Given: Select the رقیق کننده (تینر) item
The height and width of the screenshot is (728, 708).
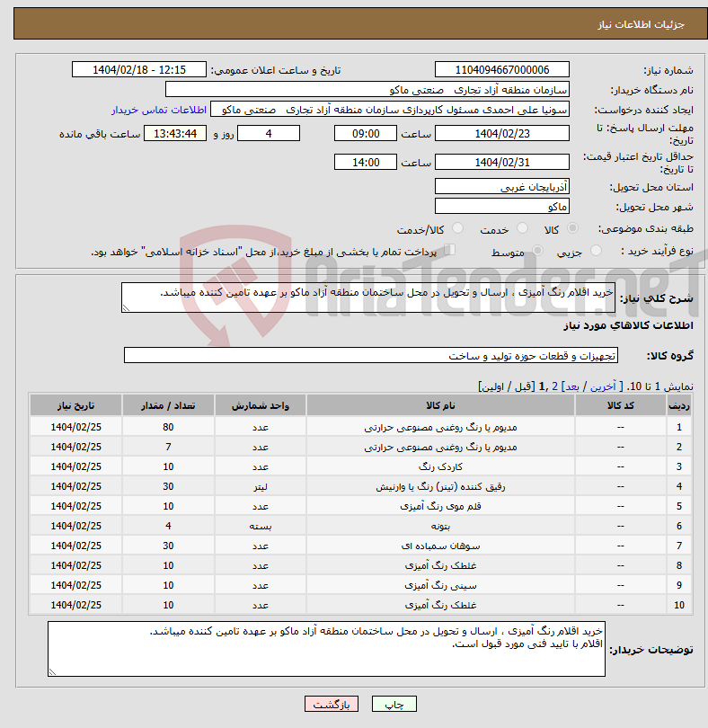Looking at the screenshot, I should pos(440,486).
